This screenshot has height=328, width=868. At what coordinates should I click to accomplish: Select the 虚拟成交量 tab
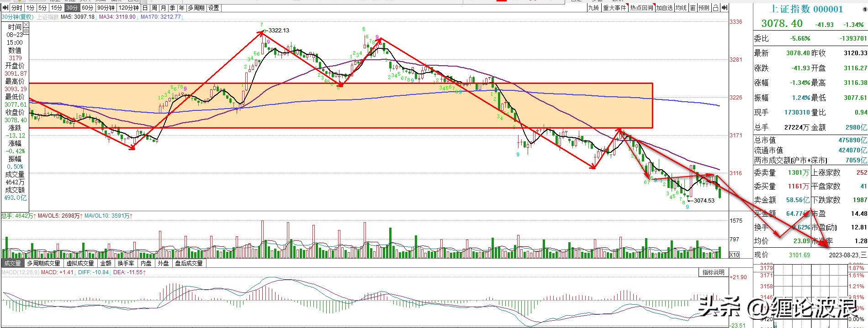(x=80, y=263)
